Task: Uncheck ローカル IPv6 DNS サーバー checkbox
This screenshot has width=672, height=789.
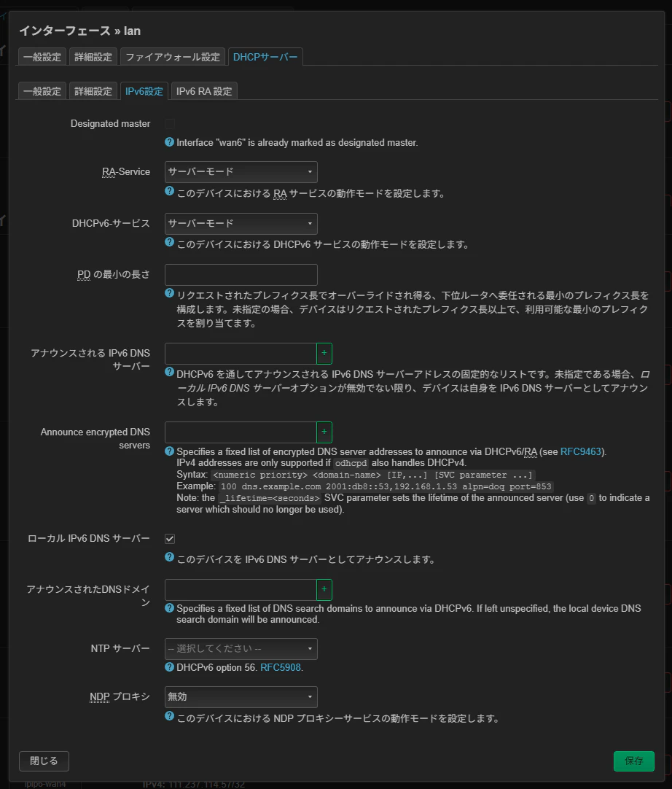Action: (x=170, y=539)
